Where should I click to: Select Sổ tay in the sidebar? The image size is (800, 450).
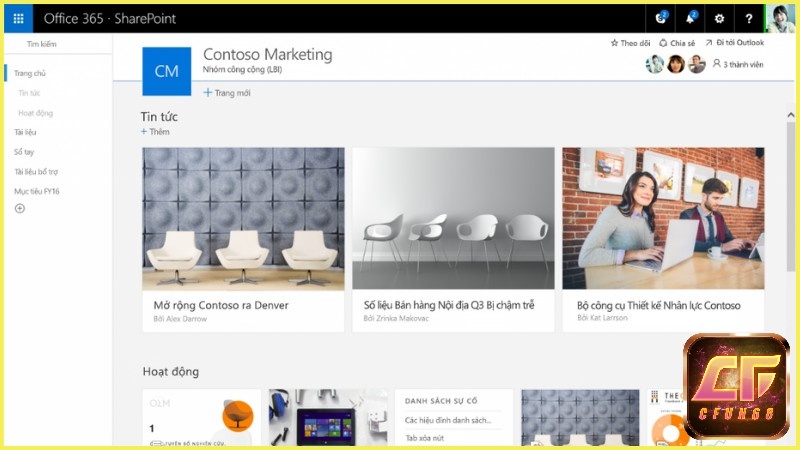tap(24, 152)
